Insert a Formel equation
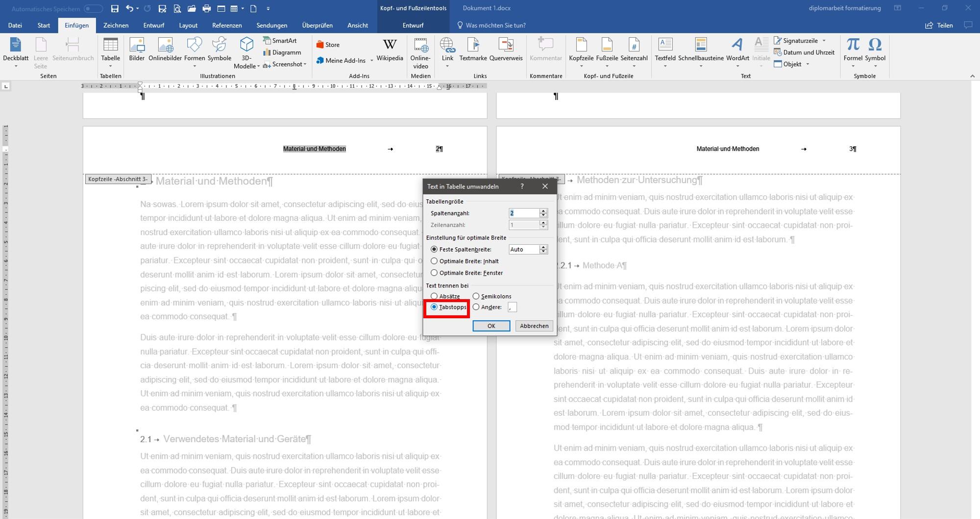This screenshot has width=980, height=519. [853, 52]
